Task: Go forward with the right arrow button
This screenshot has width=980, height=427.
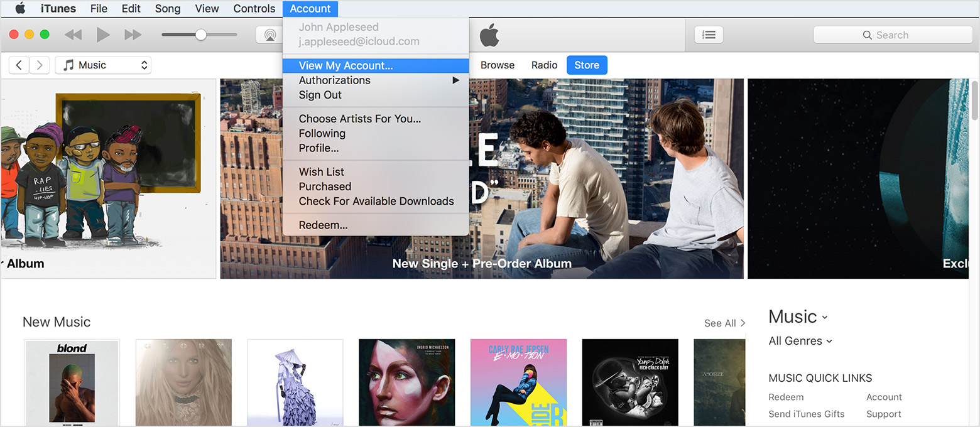Action: pos(40,65)
